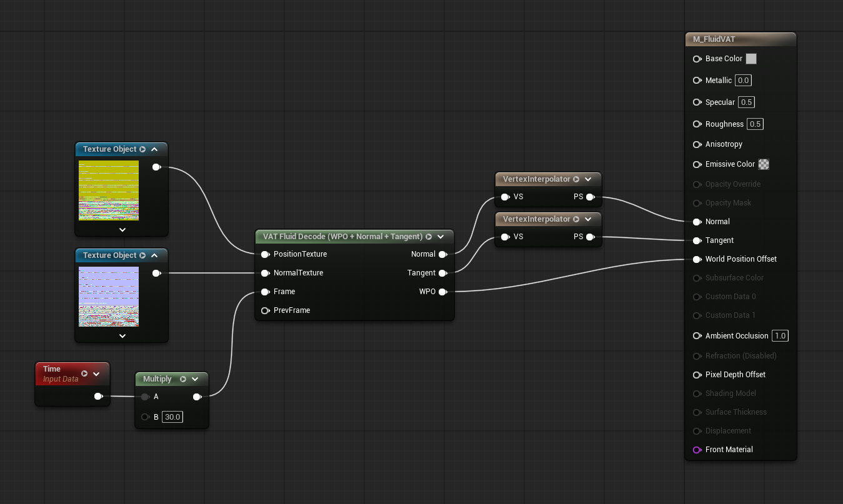Click the Multiply node's B input pin

[x=145, y=417]
